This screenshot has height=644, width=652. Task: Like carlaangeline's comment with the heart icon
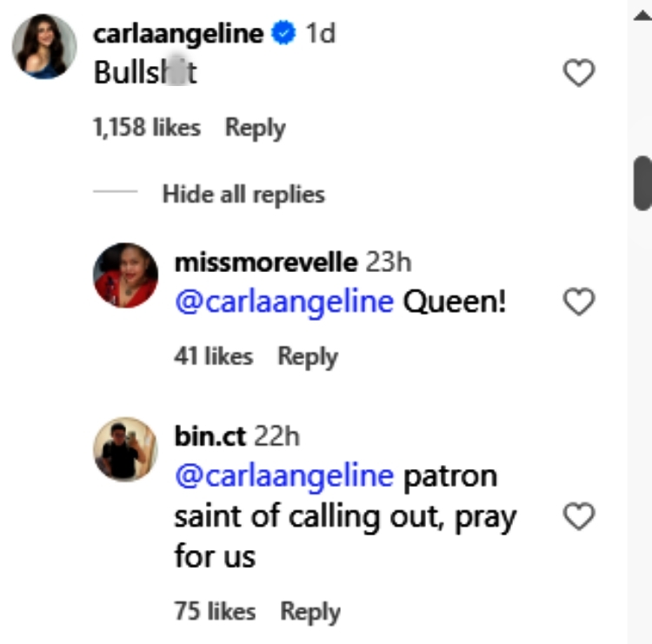[x=579, y=73]
